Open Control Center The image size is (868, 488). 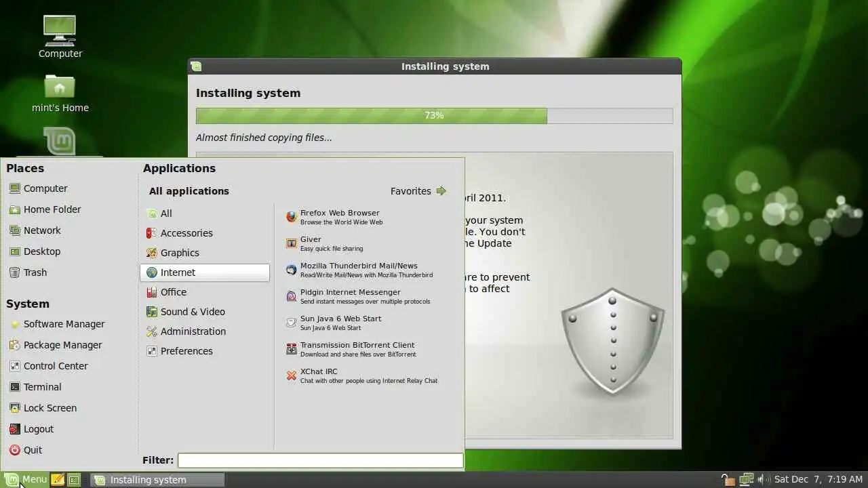click(48, 366)
